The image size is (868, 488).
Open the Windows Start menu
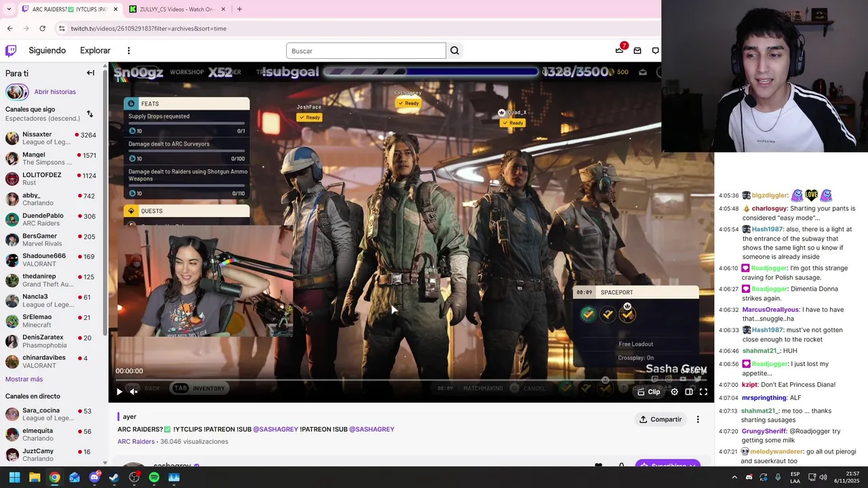coord(14,477)
